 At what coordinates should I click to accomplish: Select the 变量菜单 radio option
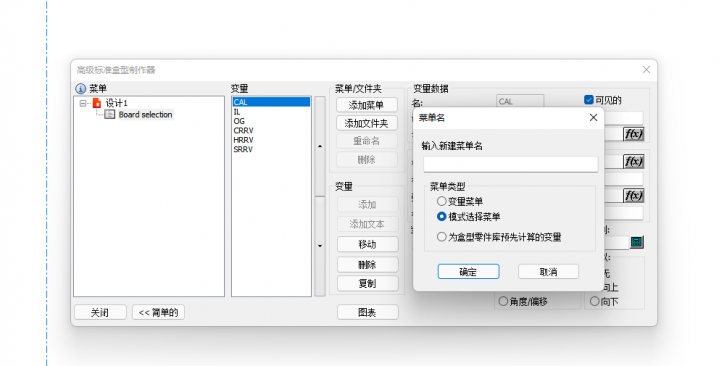pyautogui.click(x=442, y=201)
